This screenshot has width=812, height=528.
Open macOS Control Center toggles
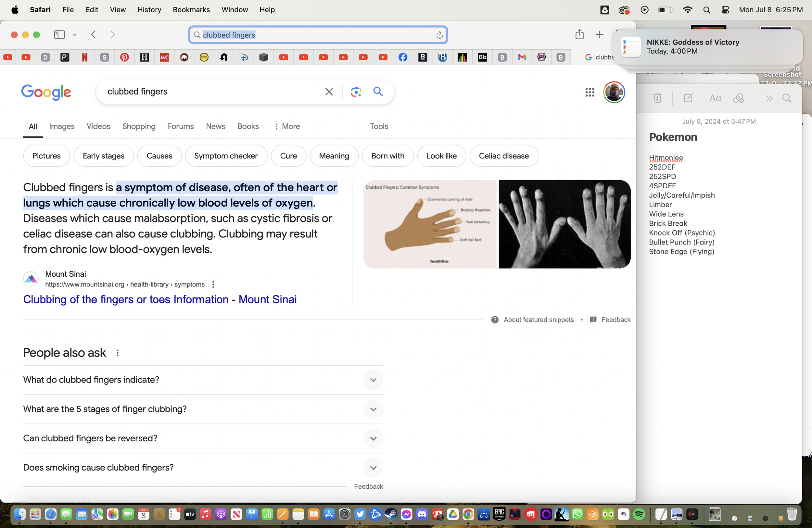point(725,10)
